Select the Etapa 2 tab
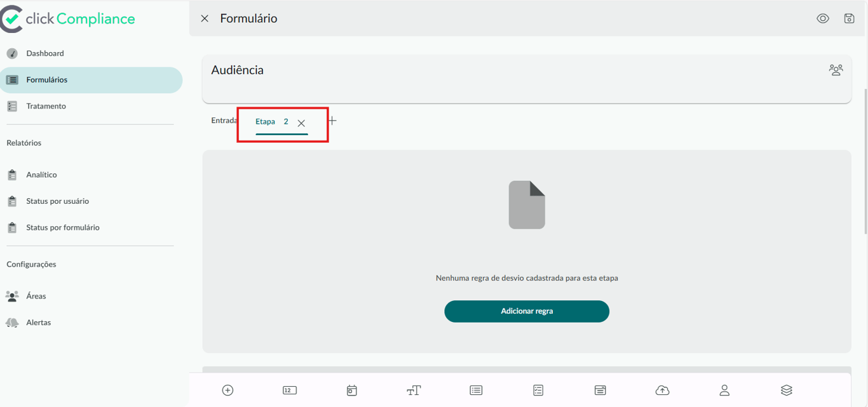868x407 pixels. click(x=272, y=121)
